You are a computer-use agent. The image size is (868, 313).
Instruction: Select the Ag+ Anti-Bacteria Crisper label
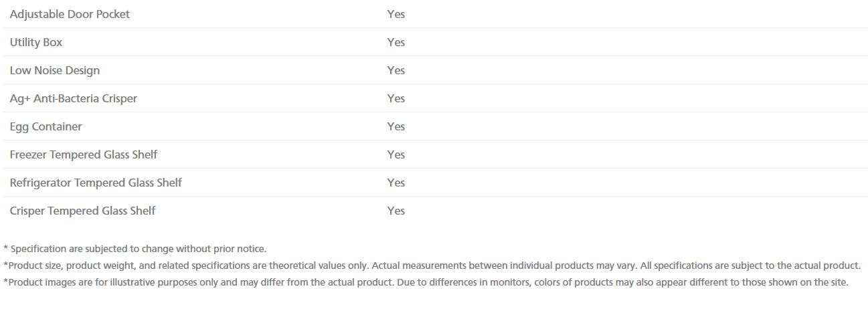pyautogui.click(x=74, y=98)
